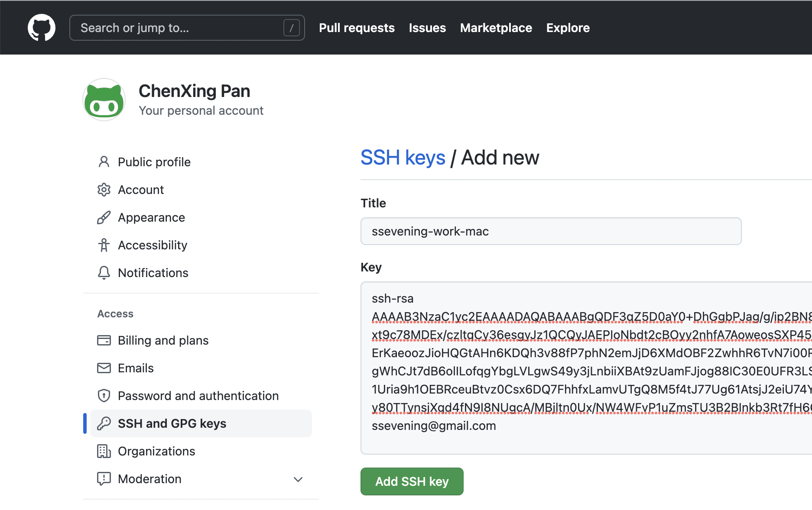Select the Appearance paintbrush icon
This screenshot has width=812, height=510.
pos(104,217)
